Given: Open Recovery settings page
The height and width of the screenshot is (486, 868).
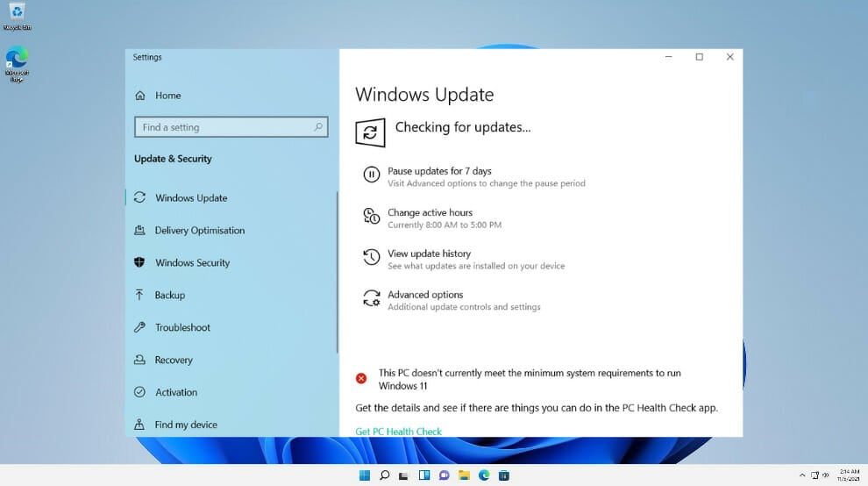Looking at the screenshot, I should point(174,360).
